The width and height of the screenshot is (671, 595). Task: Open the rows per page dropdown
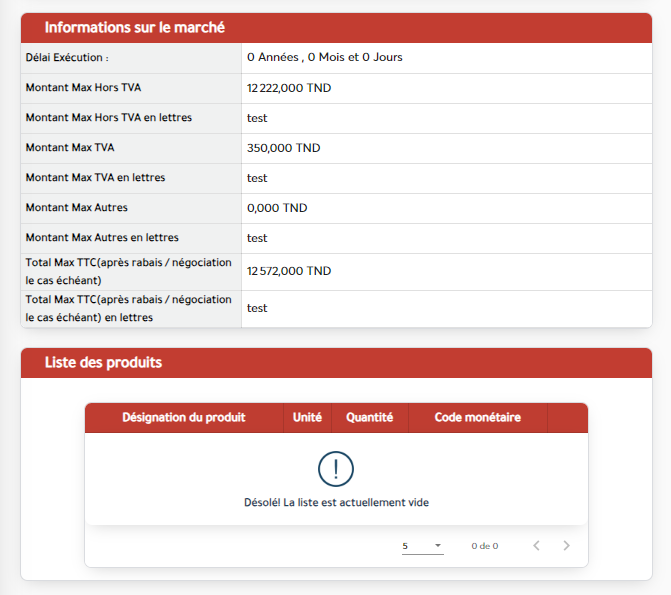pos(422,546)
